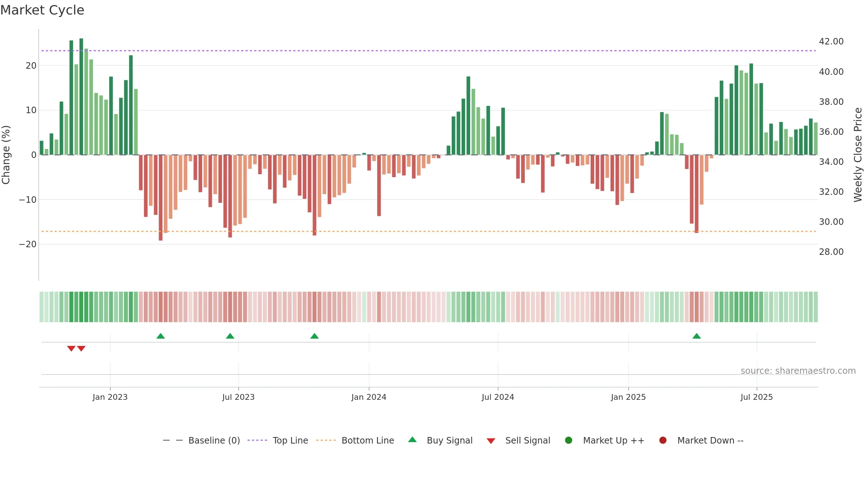Screen dimensions: 868x488
Task: Toggle the Top Line legend label
Action: 290,440
